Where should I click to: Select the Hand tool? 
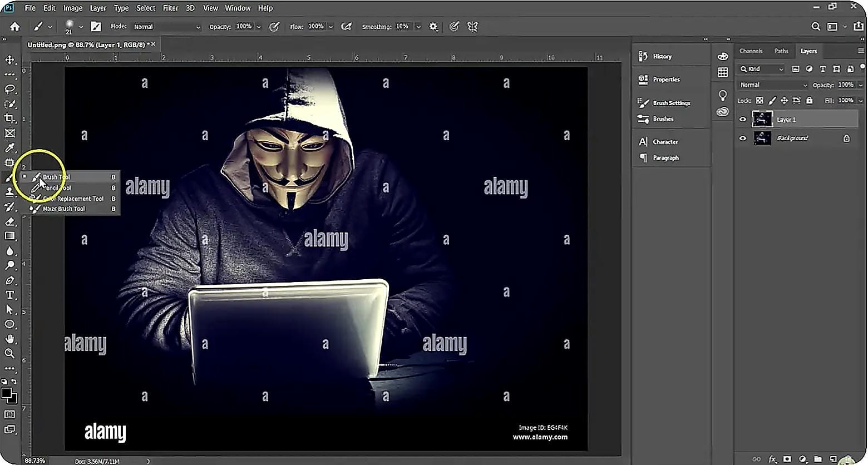pyautogui.click(x=9, y=339)
